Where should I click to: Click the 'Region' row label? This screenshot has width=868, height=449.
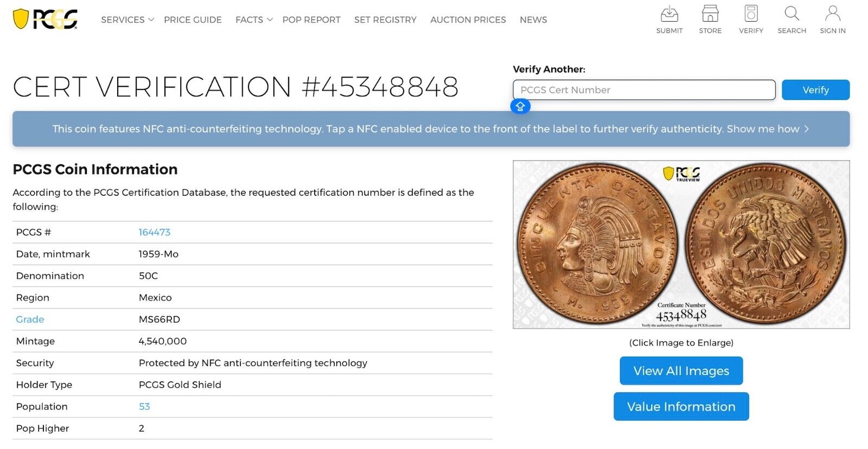[x=33, y=298]
